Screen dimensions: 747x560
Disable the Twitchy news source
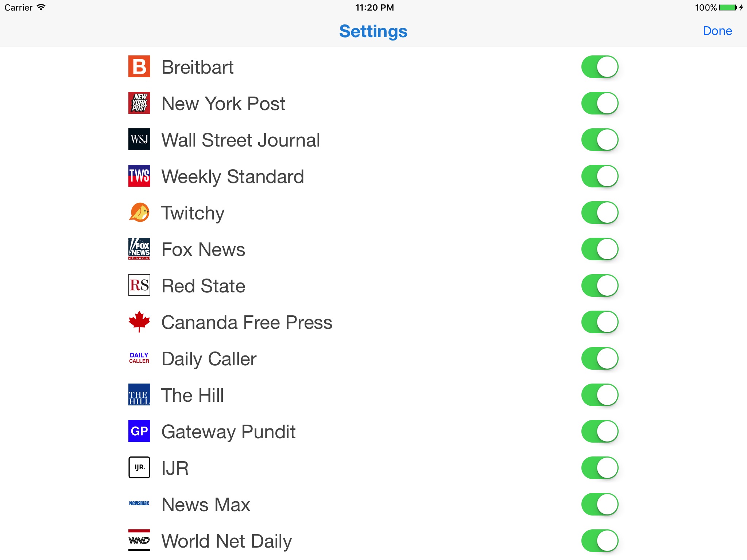[599, 212]
